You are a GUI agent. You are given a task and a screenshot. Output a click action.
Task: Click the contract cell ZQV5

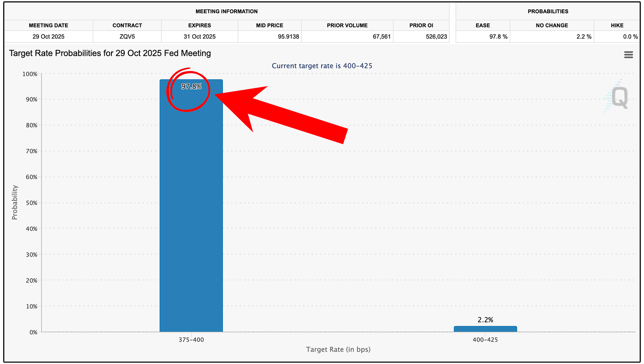coord(127,37)
